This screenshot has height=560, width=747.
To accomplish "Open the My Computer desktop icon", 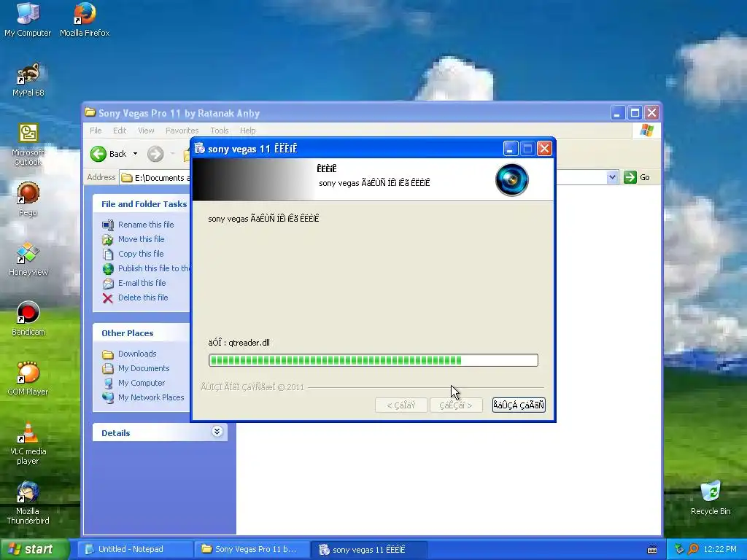I will [28, 19].
